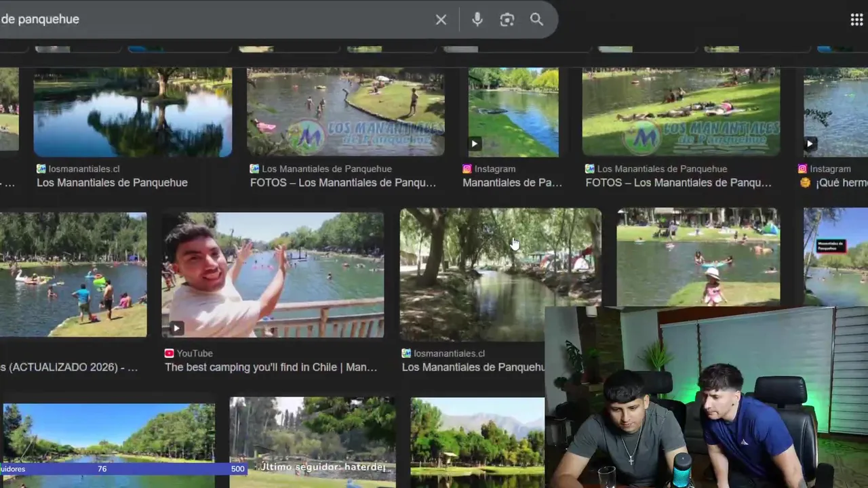Viewport: 868px width, 488px height.
Task: Open the crowded swimming lake photo with inflatables
Action: 73,274
